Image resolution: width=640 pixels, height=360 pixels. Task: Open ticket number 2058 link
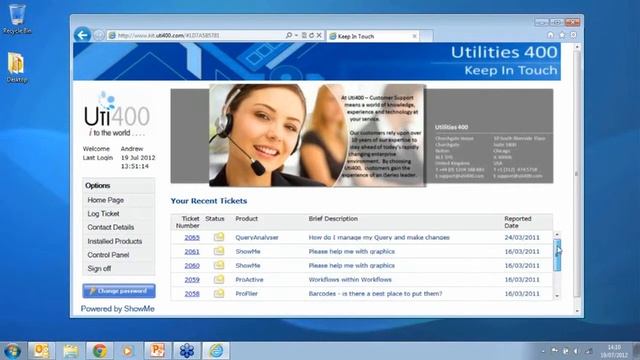[192, 293]
